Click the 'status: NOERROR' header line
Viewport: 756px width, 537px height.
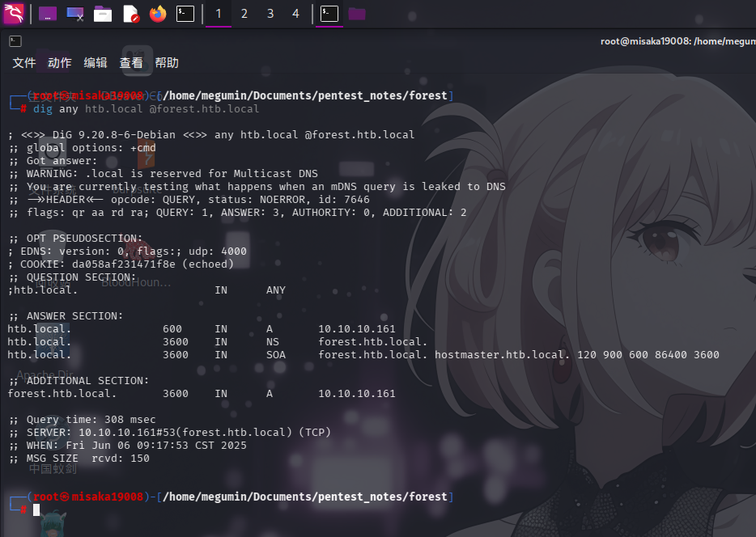(189, 200)
